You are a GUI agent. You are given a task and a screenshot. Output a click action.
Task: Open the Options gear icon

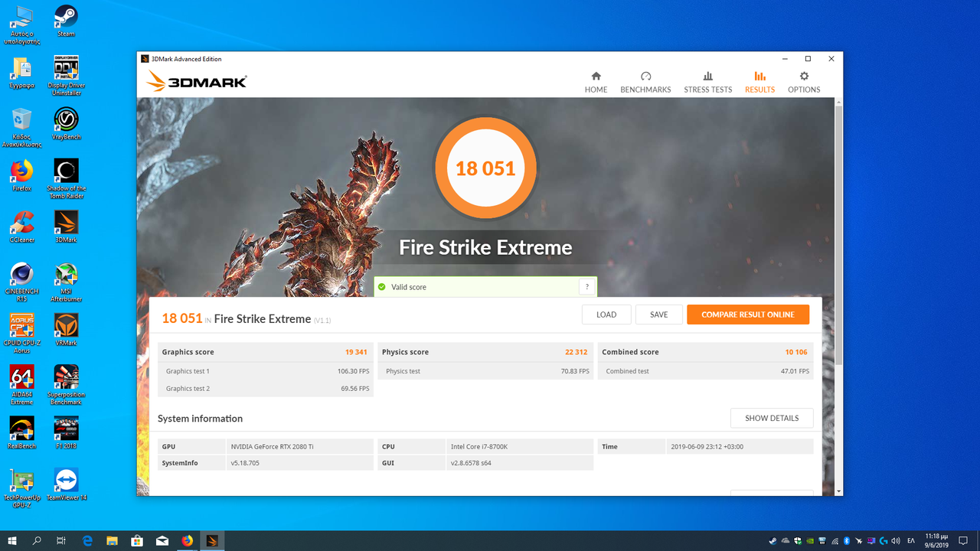tap(804, 77)
